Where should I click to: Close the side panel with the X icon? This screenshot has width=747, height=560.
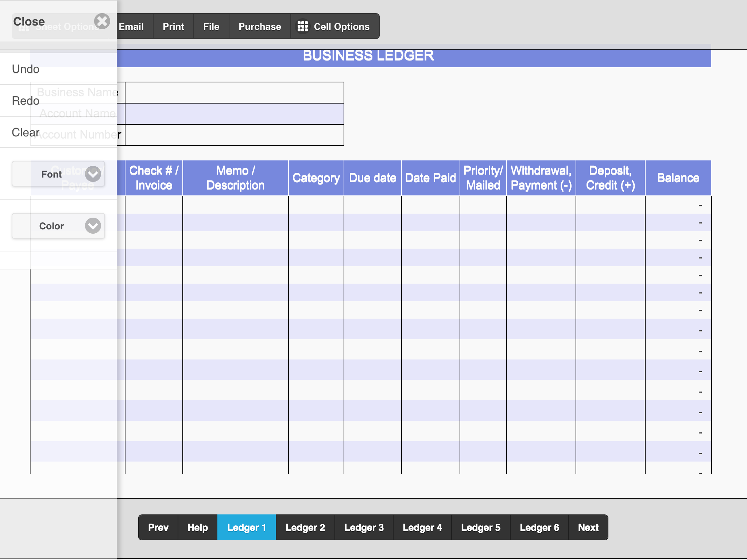click(x=102, y=22)
